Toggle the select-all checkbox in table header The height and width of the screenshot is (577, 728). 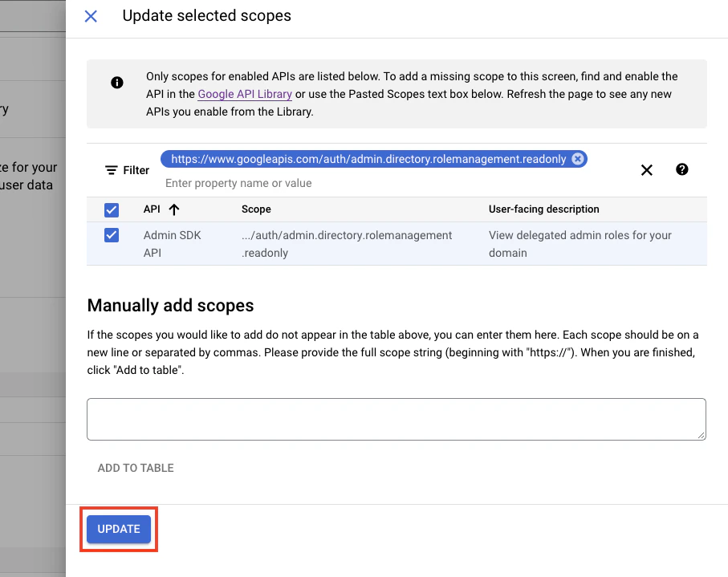click(x=112, y=209)
